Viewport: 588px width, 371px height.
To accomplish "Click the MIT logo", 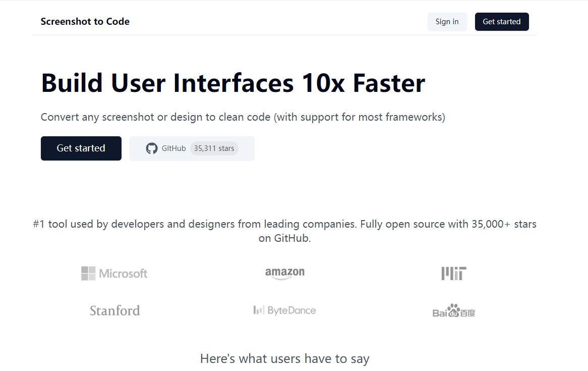I will (x=453, y=274).
